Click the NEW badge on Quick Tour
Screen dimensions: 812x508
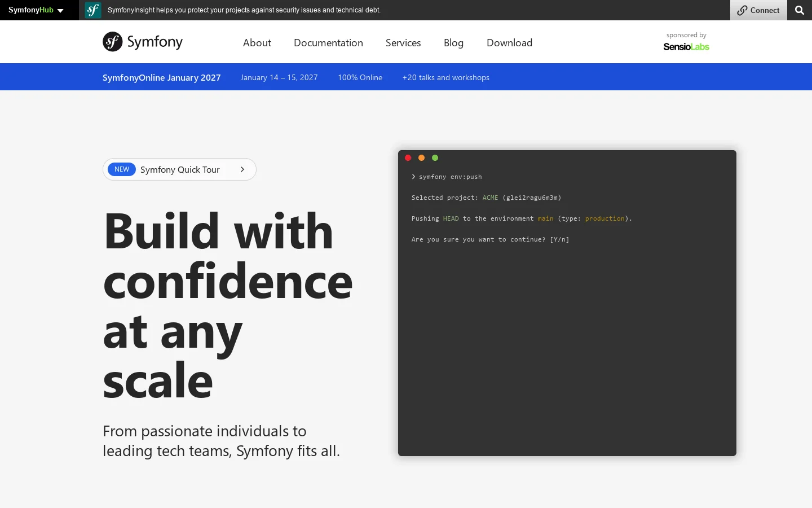point(122,169)
